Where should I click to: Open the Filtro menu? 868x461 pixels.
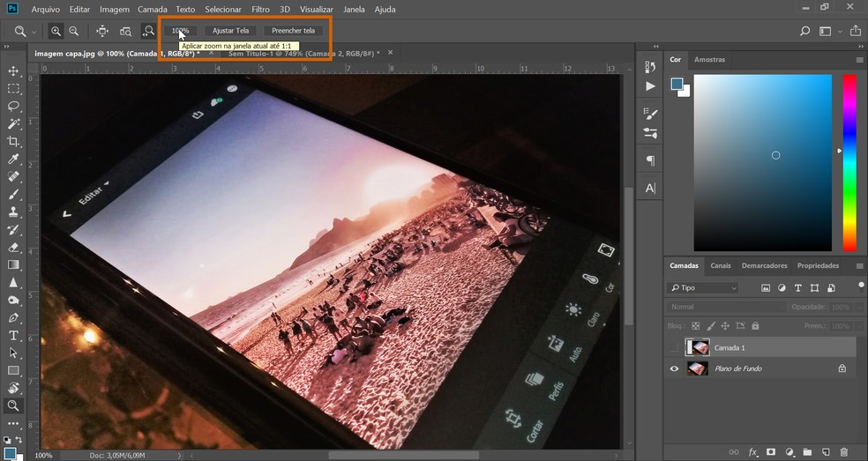tap(260, 9)
